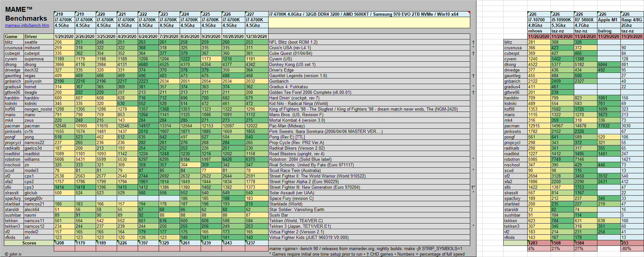Click the dkong value 4680 under .222
The height and width of the screenshot is (257, 644).
148,64
